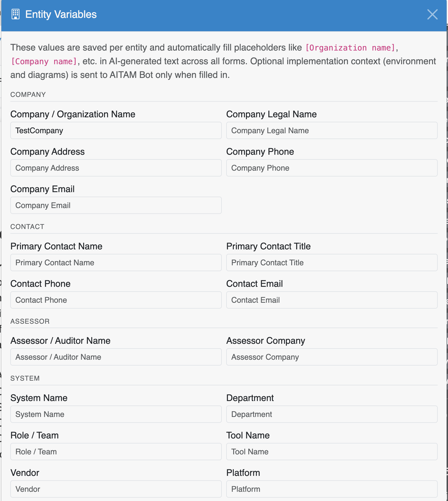Edit the Company / Organization Name field
The width and height of the screenshot is (448, 501).
click(x=116, y=130)
